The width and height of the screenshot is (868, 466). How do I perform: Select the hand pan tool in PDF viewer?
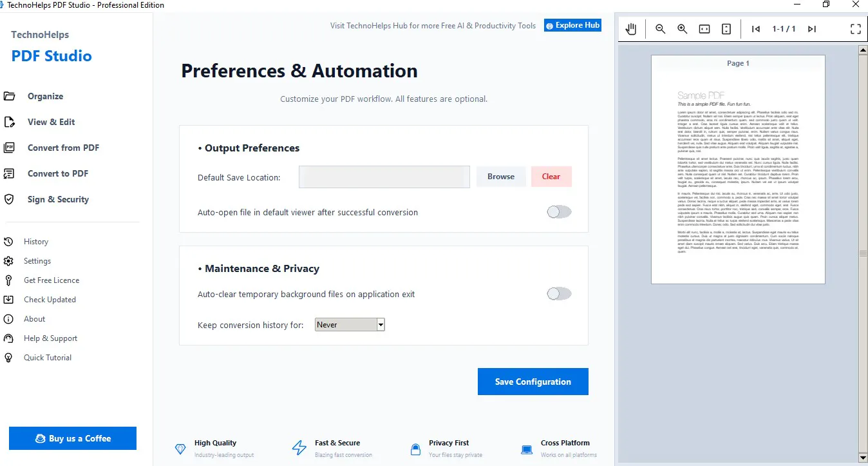[x=631, y=29]
